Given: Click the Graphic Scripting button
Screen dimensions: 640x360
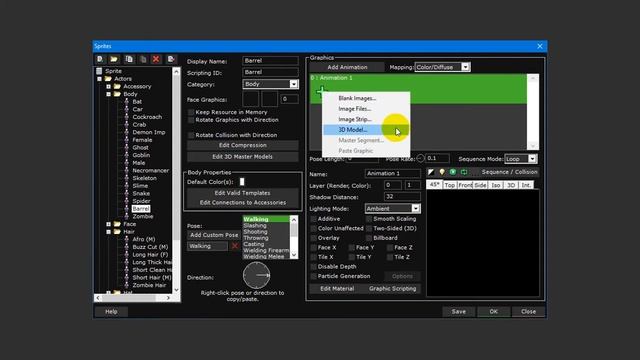Looking at the screenshot, I should click(x=392, y=289).
